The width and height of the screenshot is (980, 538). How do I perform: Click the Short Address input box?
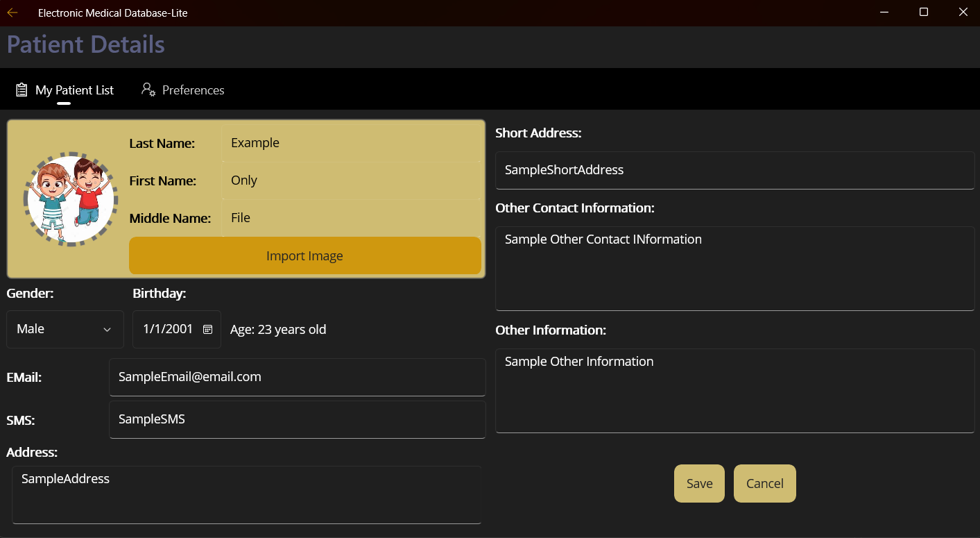coord(734,169)
